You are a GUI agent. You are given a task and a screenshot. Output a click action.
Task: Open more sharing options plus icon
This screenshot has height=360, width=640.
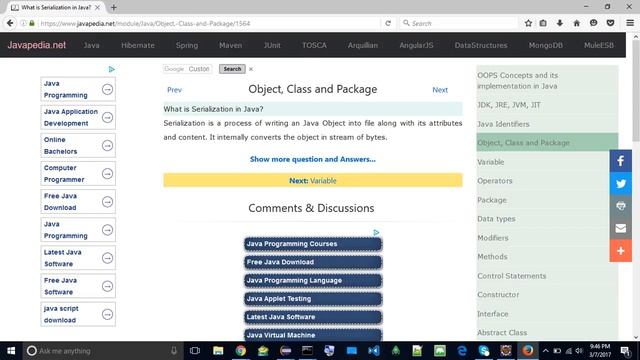click(620, 251)
